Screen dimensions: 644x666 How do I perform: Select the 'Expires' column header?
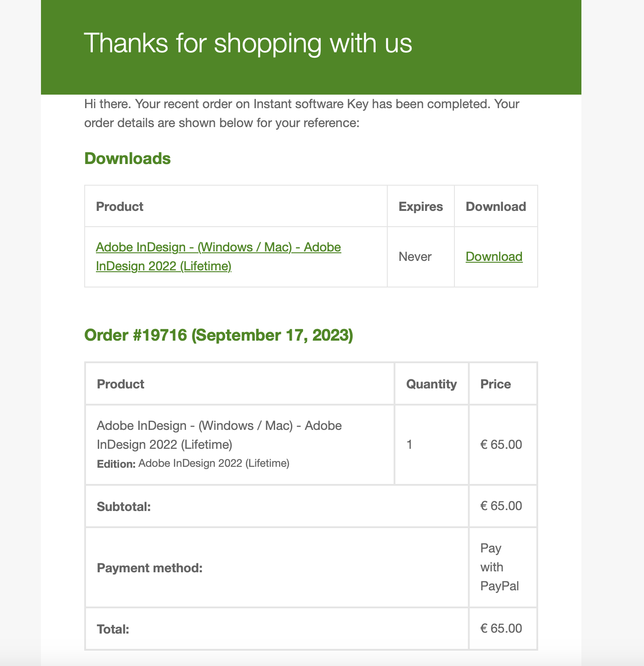coord(421,206)
